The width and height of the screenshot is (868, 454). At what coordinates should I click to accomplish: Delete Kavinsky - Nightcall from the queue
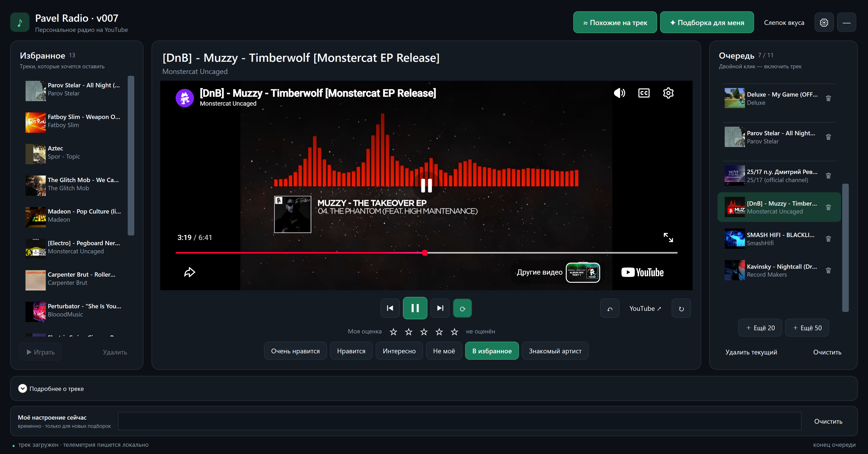tap(828, 271)
